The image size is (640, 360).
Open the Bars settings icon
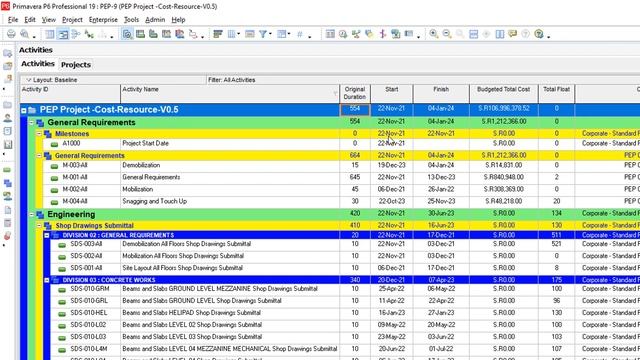pos(218,34)
